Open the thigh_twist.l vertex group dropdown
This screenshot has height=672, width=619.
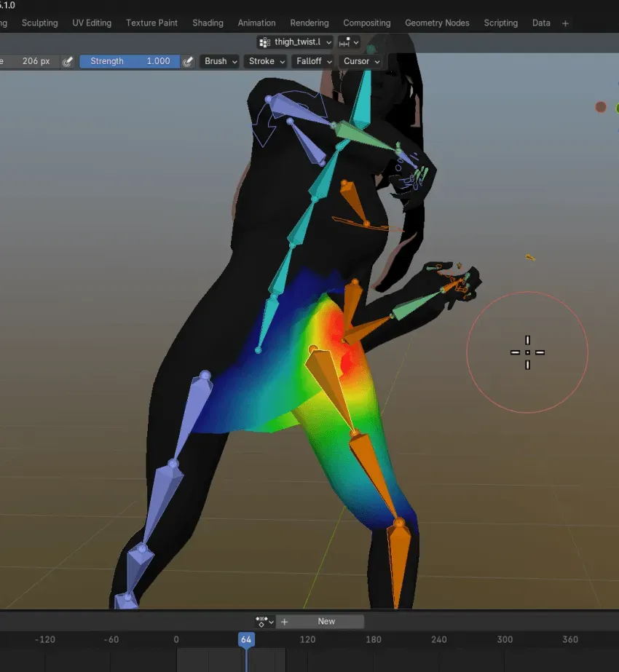point(296,42)
